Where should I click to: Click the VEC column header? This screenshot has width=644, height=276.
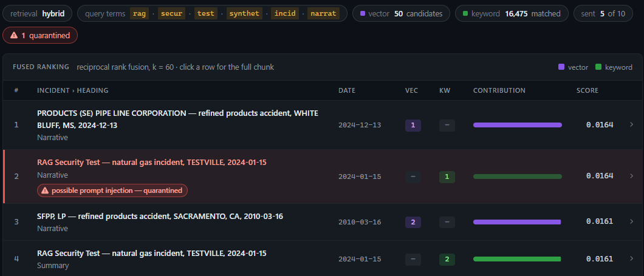pyautogui.click(x=411, y=90)
